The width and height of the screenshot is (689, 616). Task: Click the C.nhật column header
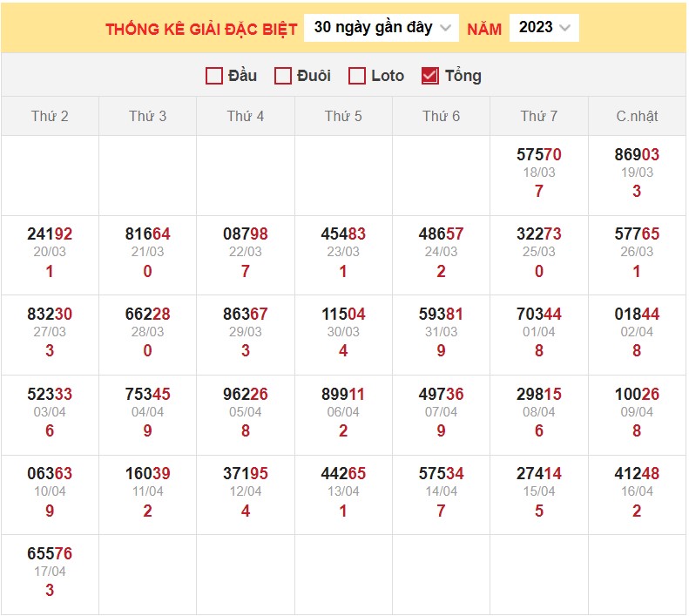(x=637, y=116)
